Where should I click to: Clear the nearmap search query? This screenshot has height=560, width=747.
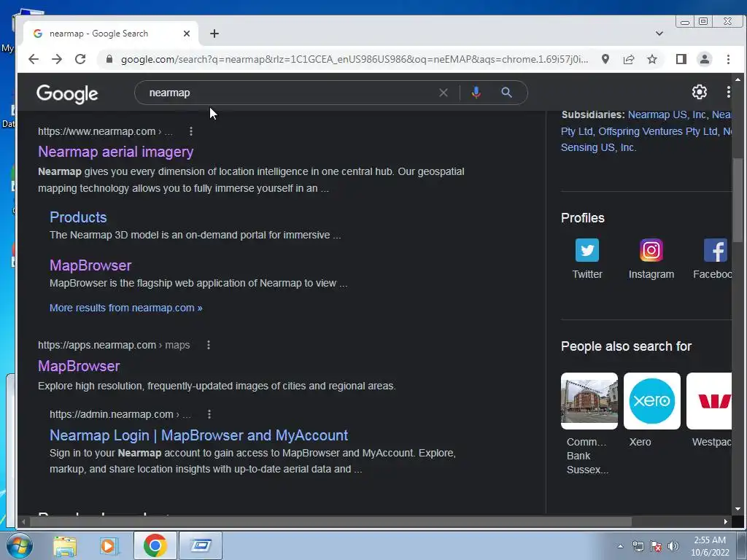coord(443,93)
